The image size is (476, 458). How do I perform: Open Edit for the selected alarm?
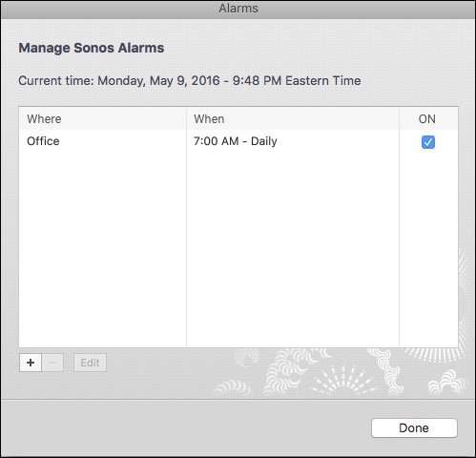click(x=90, y=363)
